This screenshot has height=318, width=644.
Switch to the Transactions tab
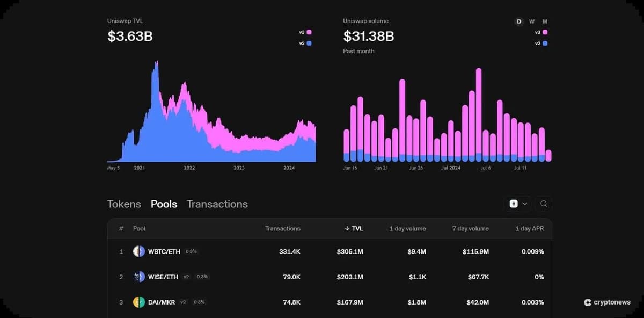(217, 204)
